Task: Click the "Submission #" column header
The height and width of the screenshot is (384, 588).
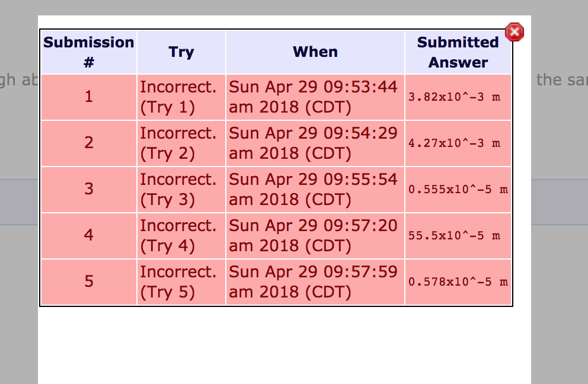Action: coord(89,52)
